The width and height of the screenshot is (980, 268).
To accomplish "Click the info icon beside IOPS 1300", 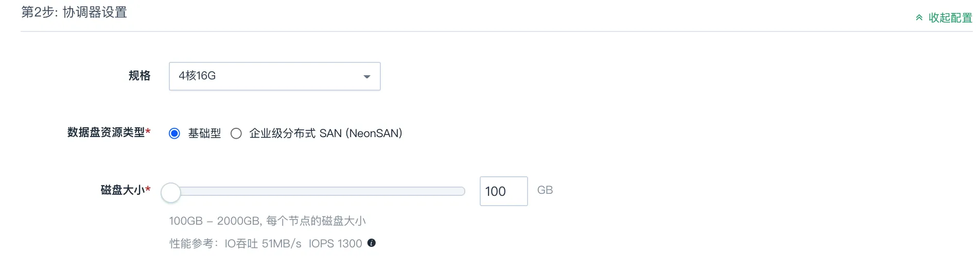I will coord(372,243).
